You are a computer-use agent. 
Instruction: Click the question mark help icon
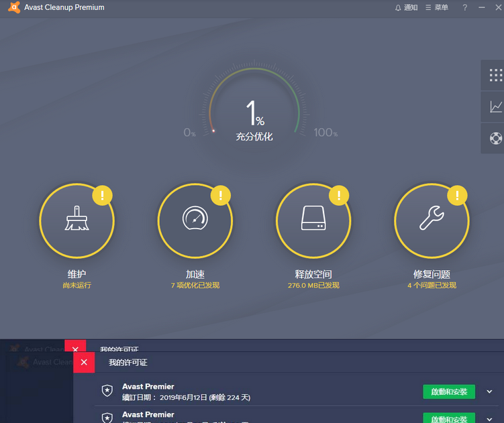465,7
